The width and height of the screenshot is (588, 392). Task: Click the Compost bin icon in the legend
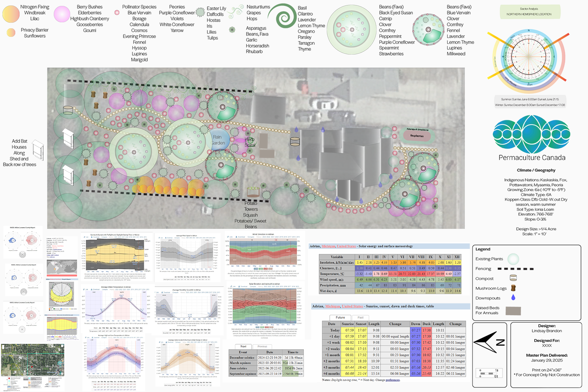click(x=513, y=278)
